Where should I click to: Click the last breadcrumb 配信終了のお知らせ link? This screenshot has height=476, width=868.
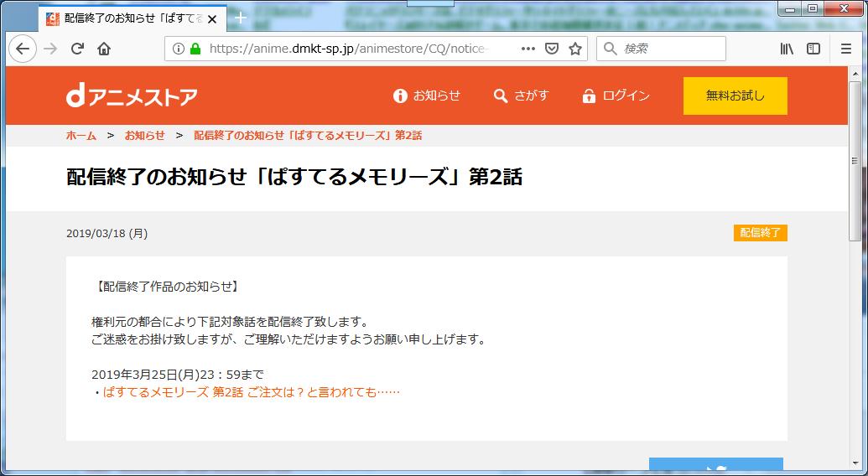pyautogui.click(x=308, y=136)
